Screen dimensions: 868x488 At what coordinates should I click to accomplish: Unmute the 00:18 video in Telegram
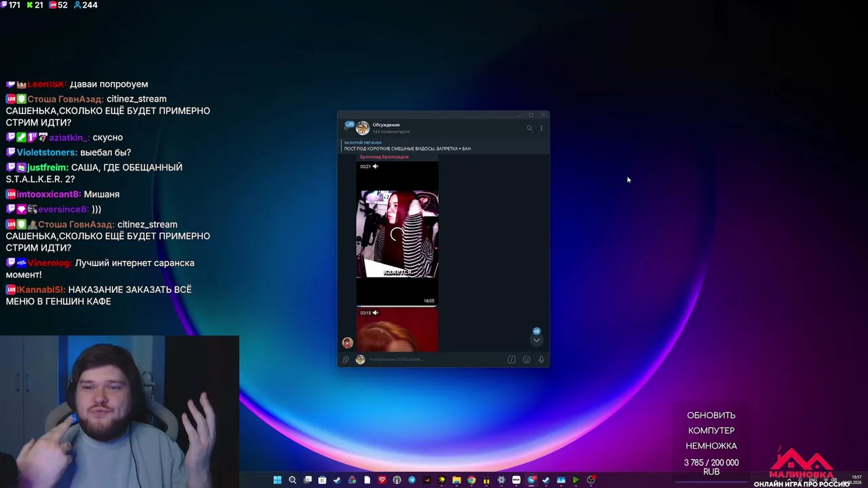click(376, 312)
